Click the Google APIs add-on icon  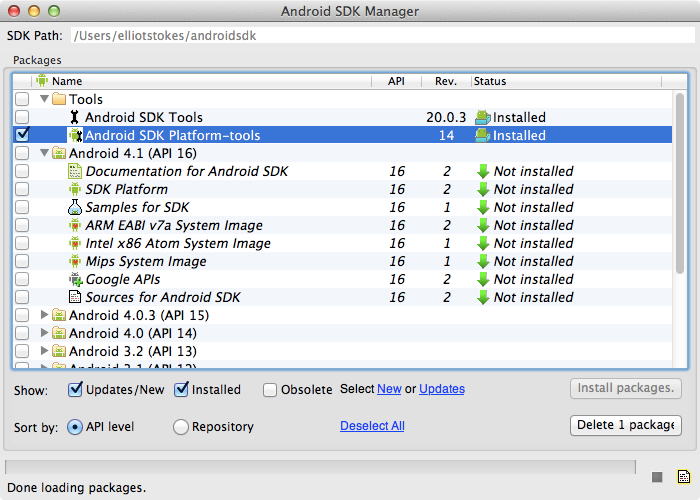click(75, 279)
